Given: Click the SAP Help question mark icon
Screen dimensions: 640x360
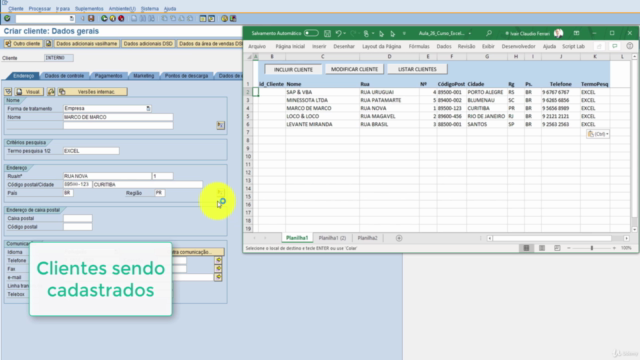Looking at the screenshot, I should tap(224, 18).
